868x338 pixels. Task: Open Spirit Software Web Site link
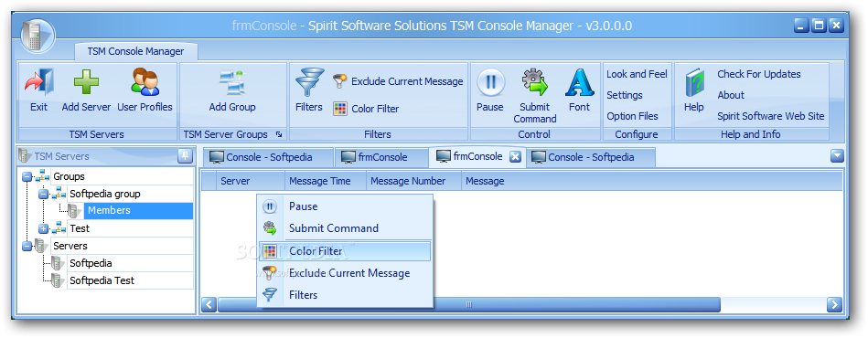click(770, 116)
